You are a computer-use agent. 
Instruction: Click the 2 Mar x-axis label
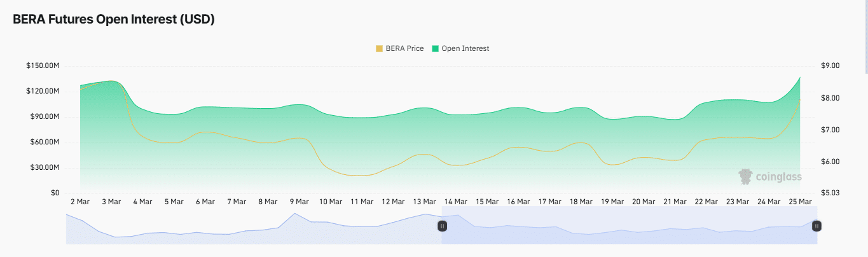click(x=80, y=202)
